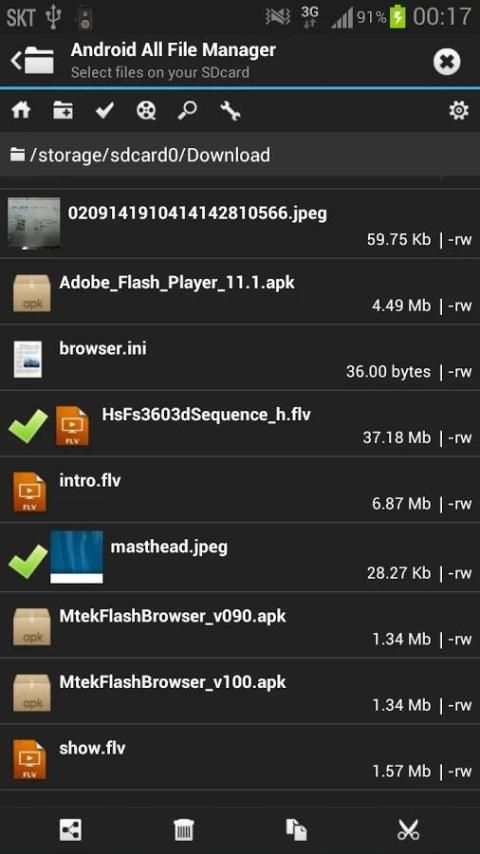Select the MtekFlashBrowser_v100.apk file
The height and width of the screenshot is (854, 480).
[x=240, y=691]
